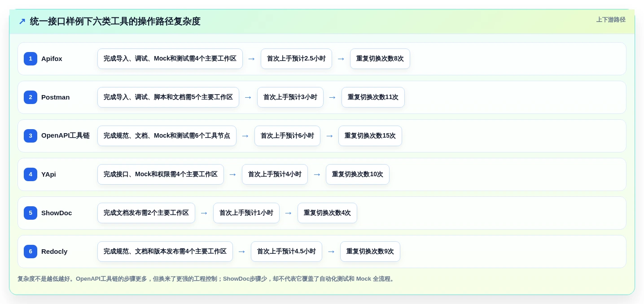Select the Apifox row name
The image size is (644, 304).
point(52,59)
